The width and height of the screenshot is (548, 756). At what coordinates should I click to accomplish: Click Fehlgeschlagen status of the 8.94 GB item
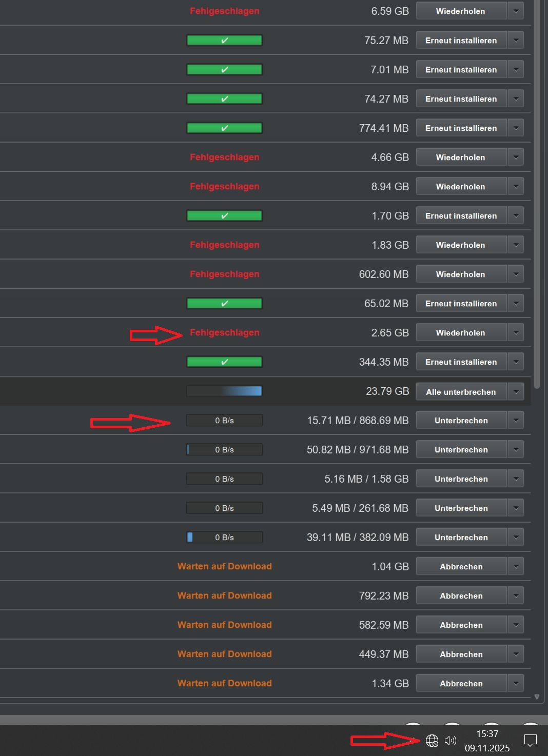click(x=224, y=187)
